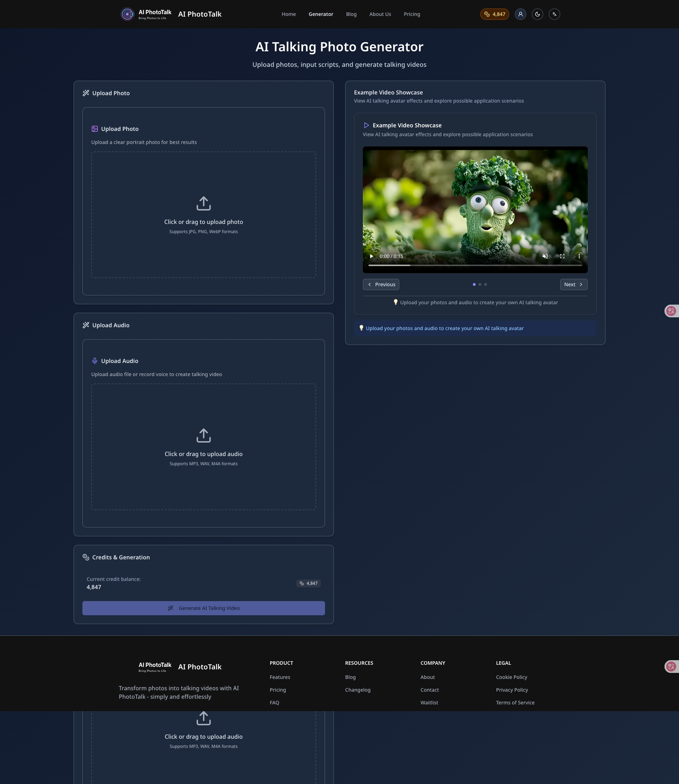Toggle dark mode moon icon

pyautogui.click(x=537, y=14)
